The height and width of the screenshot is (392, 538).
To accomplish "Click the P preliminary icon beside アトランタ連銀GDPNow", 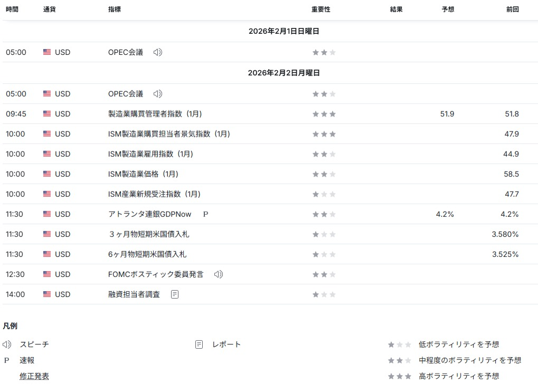I will click(x=206, y=214).
